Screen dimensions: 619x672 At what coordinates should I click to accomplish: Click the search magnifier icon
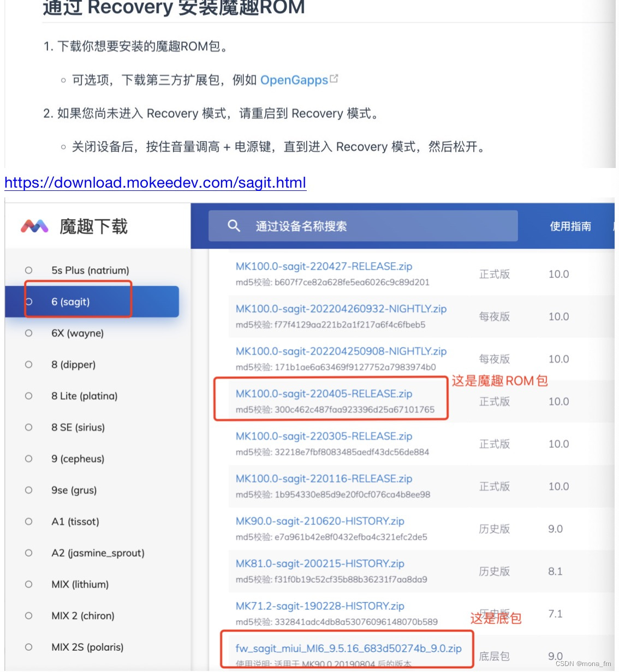coord(234,225)
